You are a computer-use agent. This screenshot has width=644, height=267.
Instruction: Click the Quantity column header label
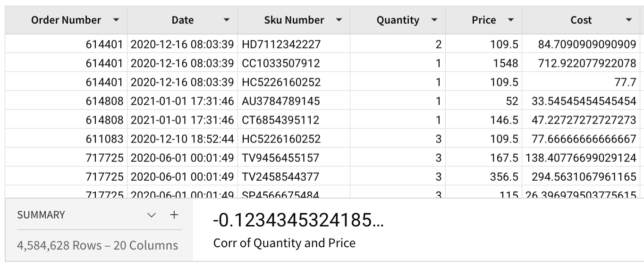pyautogui.click(x=398, y=20)
